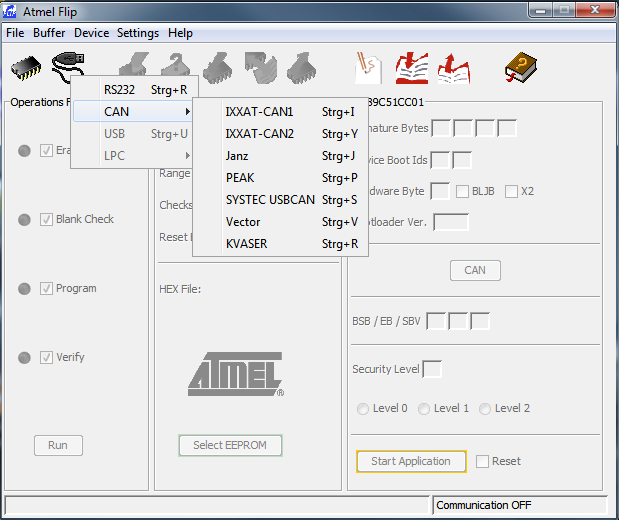The height and width of the screenshot is (520, 619).
Task: Open the File menu
Action: coord(15,33)
